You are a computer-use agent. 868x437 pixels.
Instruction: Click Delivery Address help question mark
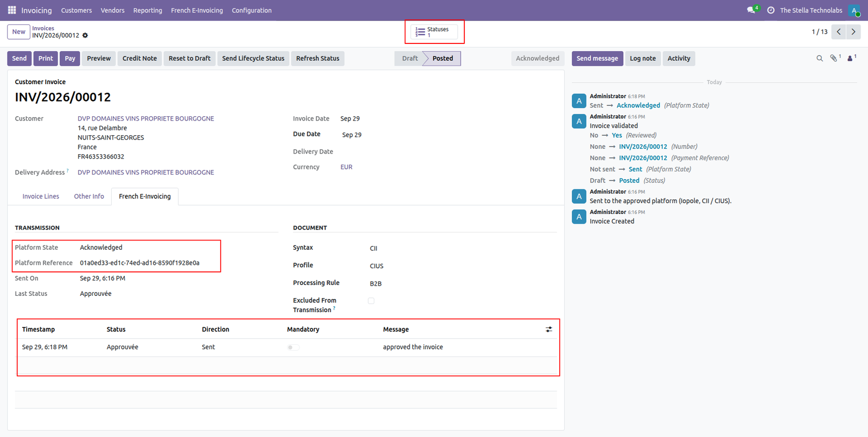pyautogui.click(x=68, y=170)
